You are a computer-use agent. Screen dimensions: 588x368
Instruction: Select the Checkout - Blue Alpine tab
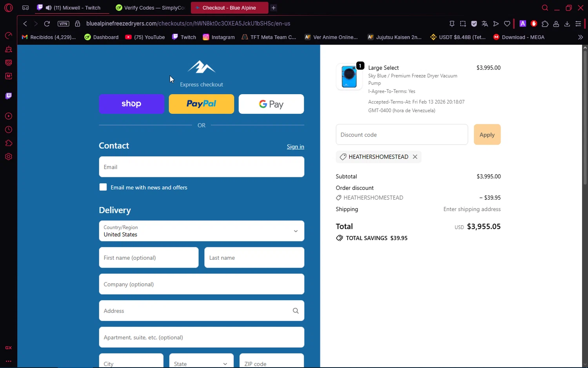[x=229, y=8]
